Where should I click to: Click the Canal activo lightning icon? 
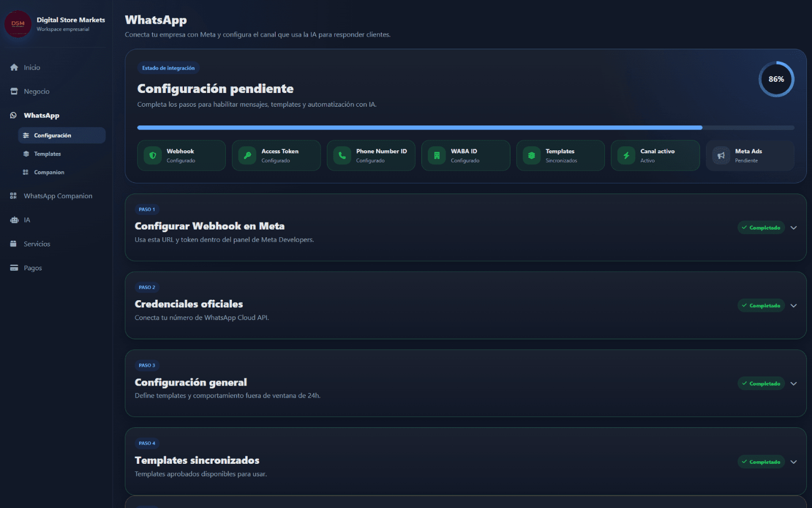[x=626, y=155]
